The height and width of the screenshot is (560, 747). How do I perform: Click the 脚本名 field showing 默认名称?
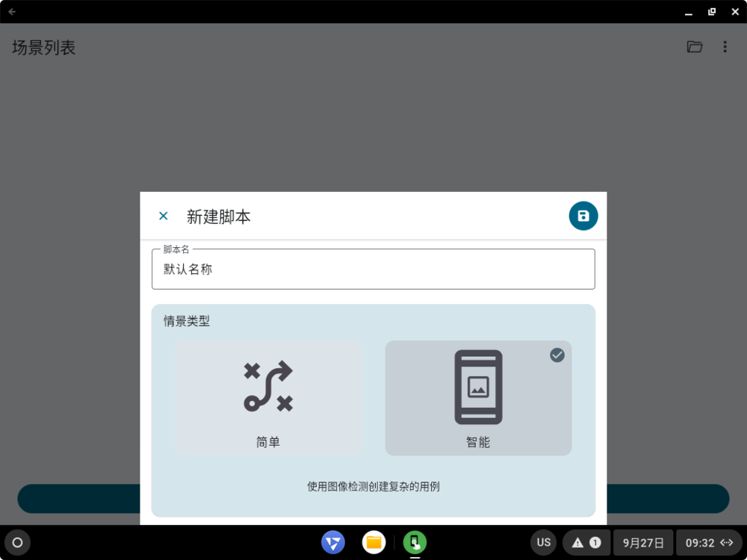point(373,269)
